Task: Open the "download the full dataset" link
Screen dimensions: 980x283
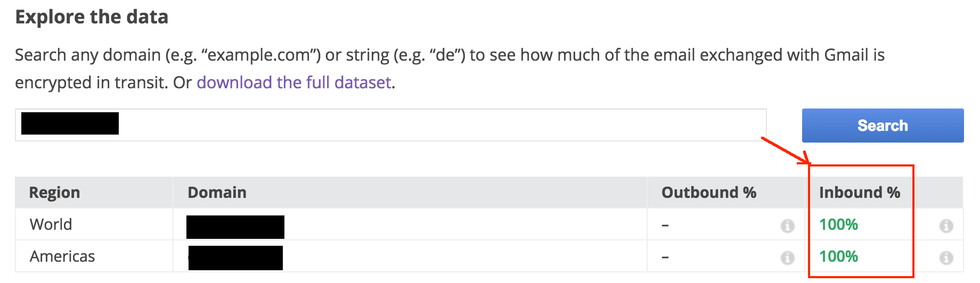Action: pos(293,82)
